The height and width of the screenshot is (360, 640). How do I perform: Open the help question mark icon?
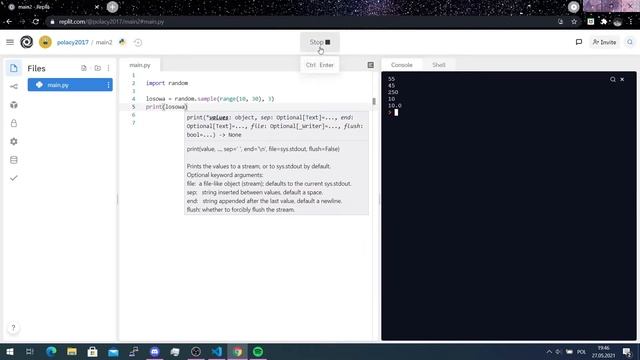pos(13,328)
